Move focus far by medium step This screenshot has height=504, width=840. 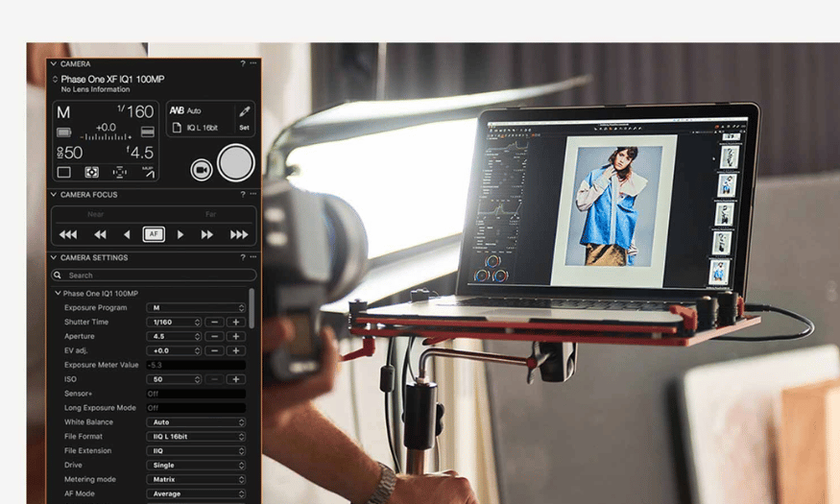(x=207, y=234)
